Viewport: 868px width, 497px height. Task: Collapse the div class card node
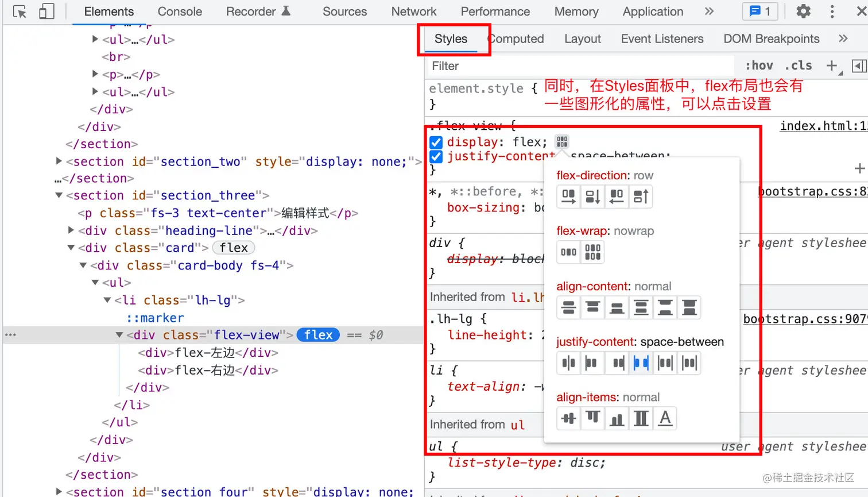71,248
